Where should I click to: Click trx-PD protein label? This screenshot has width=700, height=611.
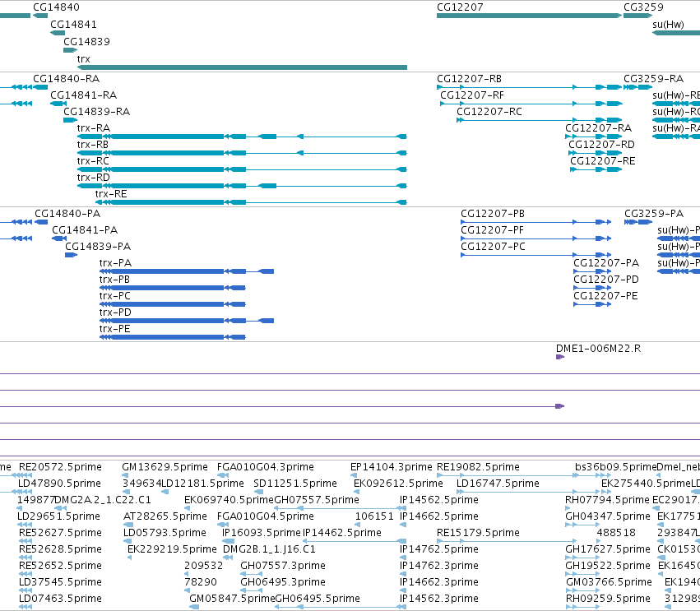pos(115,312)
